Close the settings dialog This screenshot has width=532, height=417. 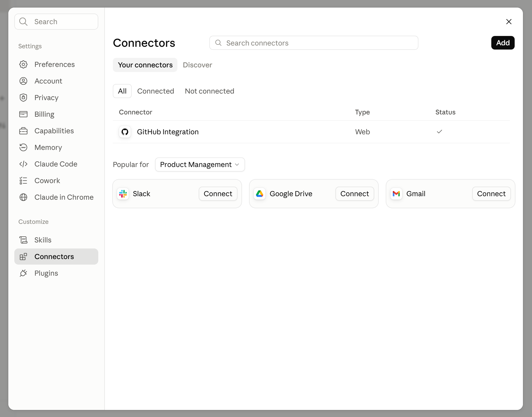coord(509,22)
